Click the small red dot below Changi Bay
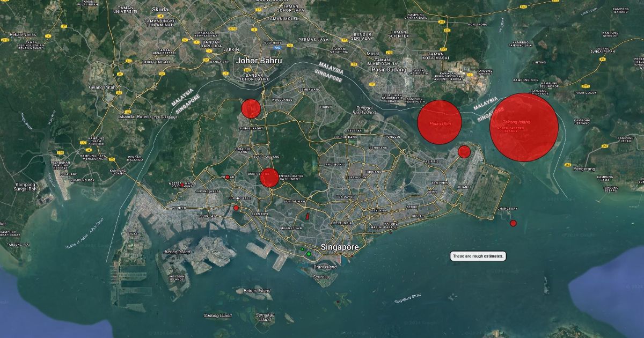The width and height of the screenshot is (644, 338). tap(513, 223)
